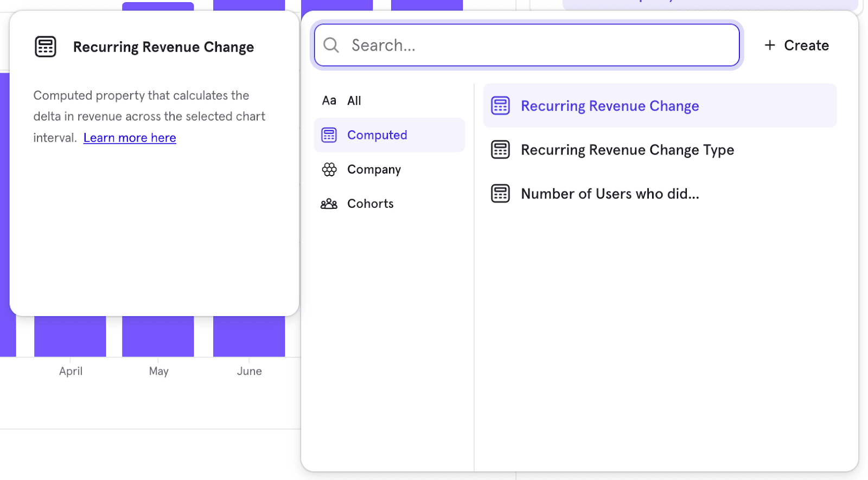Open the Learn more here link
Screen dimensions: 868x480
130,138
